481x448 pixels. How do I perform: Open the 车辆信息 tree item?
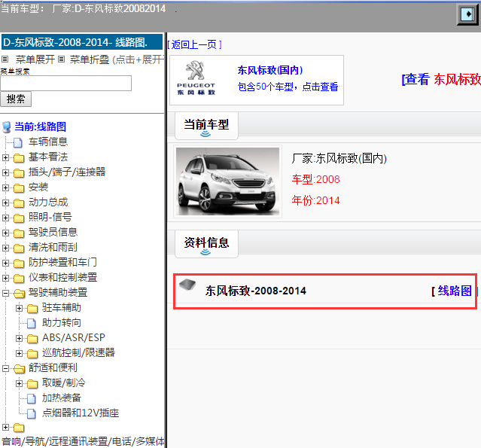48,142
